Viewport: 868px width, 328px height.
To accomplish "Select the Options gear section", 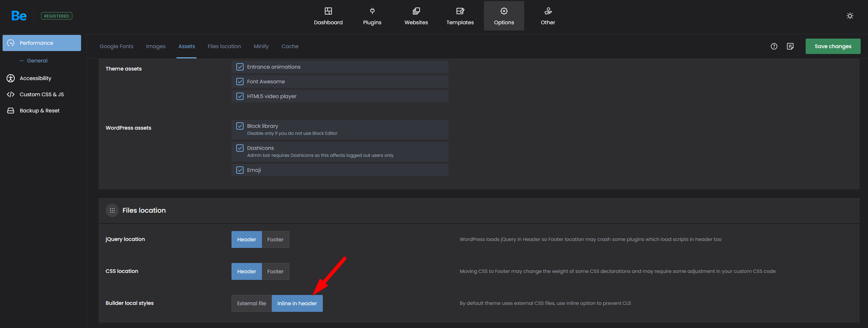I will (x=504, y=16).
